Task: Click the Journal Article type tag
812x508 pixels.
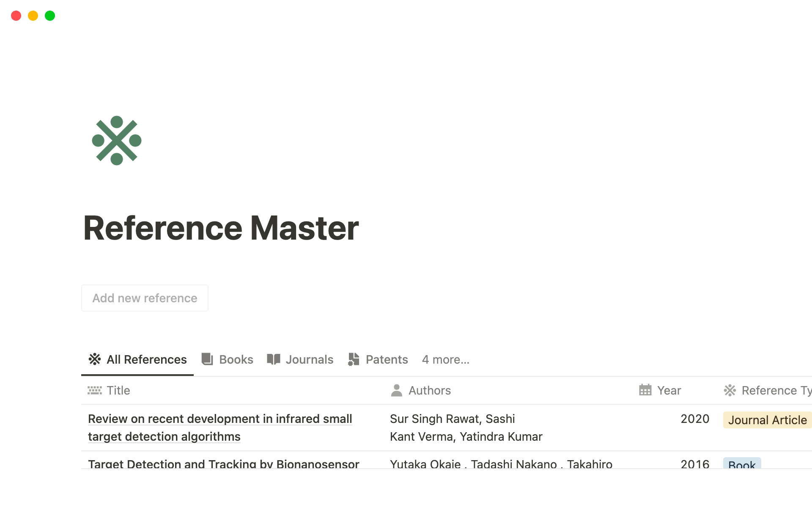Action: tap(767, 420)
